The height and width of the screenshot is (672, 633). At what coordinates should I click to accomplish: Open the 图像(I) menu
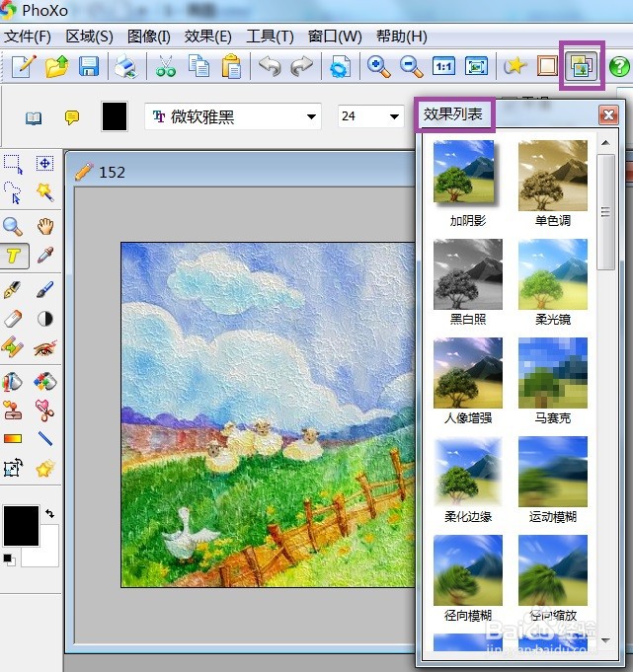(x=148, y=37)
